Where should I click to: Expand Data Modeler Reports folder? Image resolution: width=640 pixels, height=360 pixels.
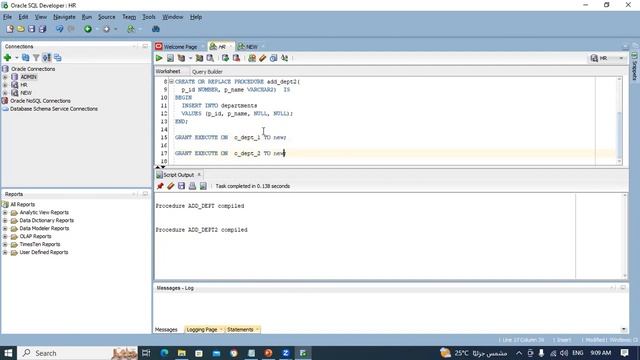pos(5,229)
